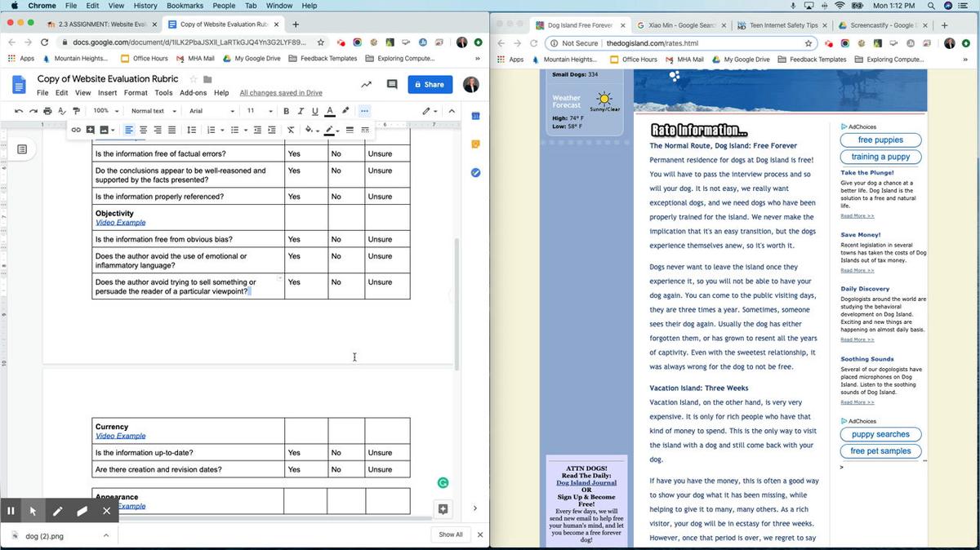The height and width of the screenshot is (550, 980).
Task: Set left text alignment
Action: click(x=129, y=130)
